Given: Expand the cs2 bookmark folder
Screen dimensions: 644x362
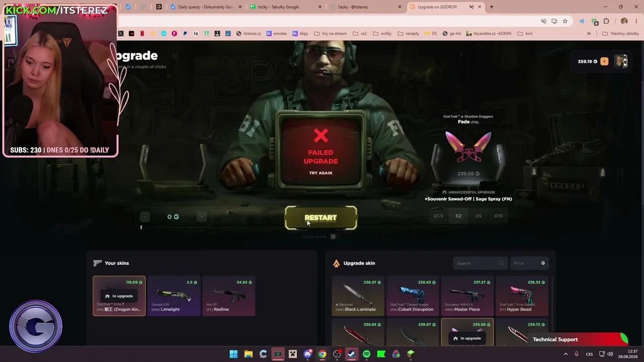Looking at the screenshot, I should tap(360, 34).
